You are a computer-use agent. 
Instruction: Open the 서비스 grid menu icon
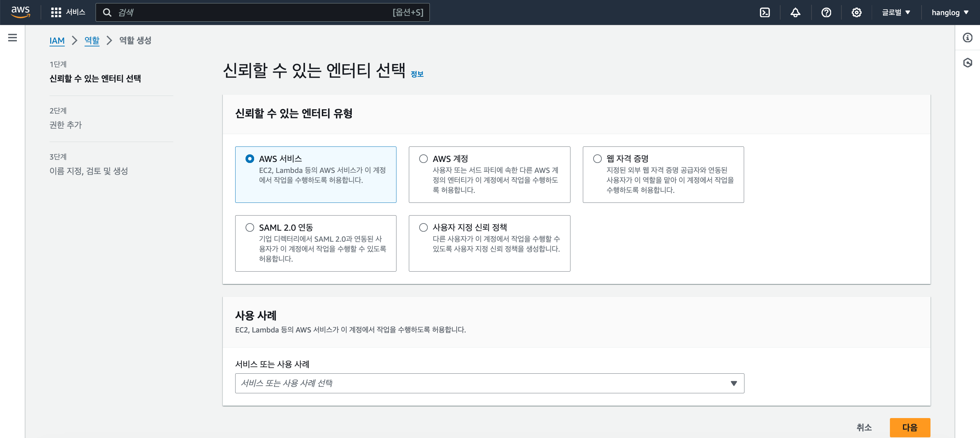pyautogui.click(x=56, y=12)
